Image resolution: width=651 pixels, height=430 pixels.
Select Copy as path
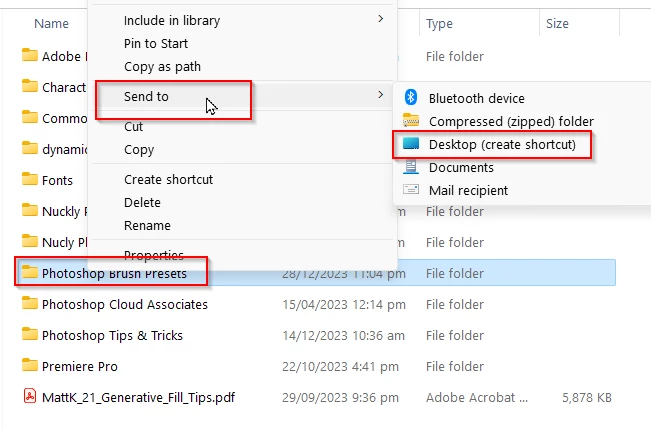(162, 66)
